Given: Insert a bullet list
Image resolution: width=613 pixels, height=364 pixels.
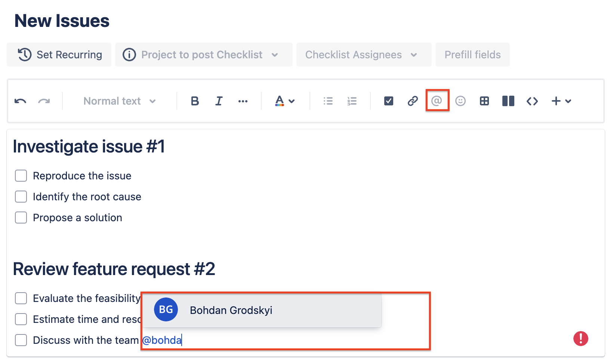Looking at the screenshot, I should [328, 101].
